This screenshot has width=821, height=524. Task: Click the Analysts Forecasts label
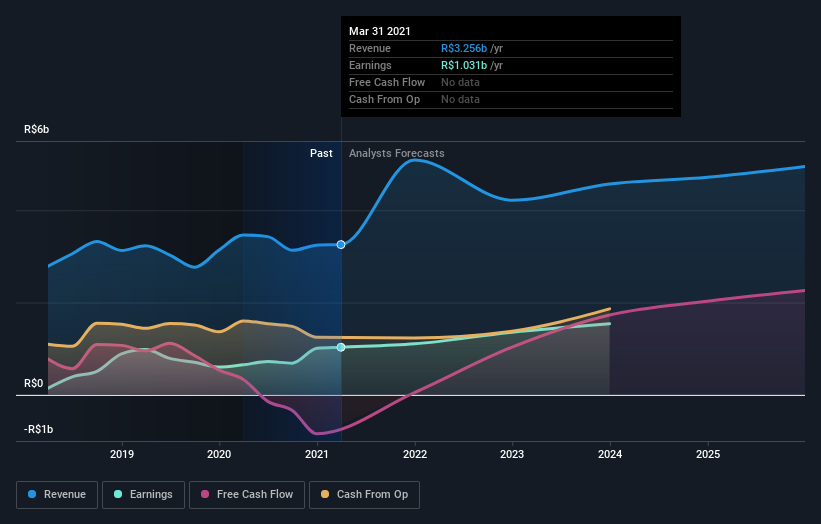(397, 153)
